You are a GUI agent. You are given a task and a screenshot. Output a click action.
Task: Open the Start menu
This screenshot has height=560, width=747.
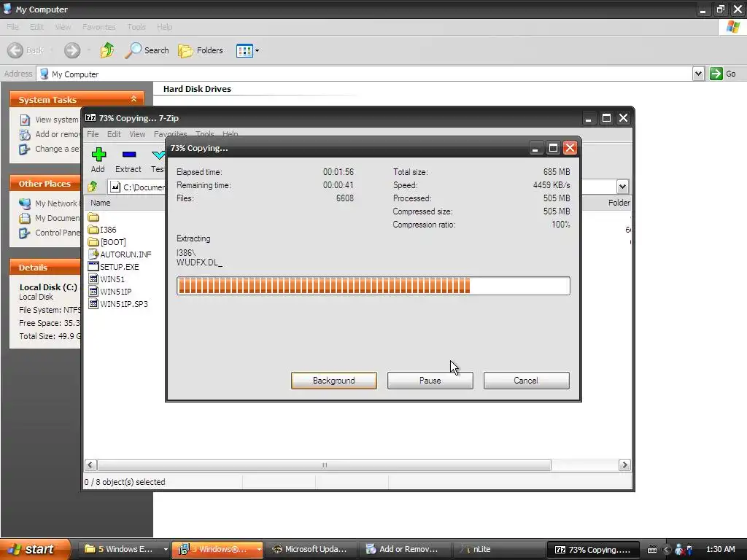[35, 549]
